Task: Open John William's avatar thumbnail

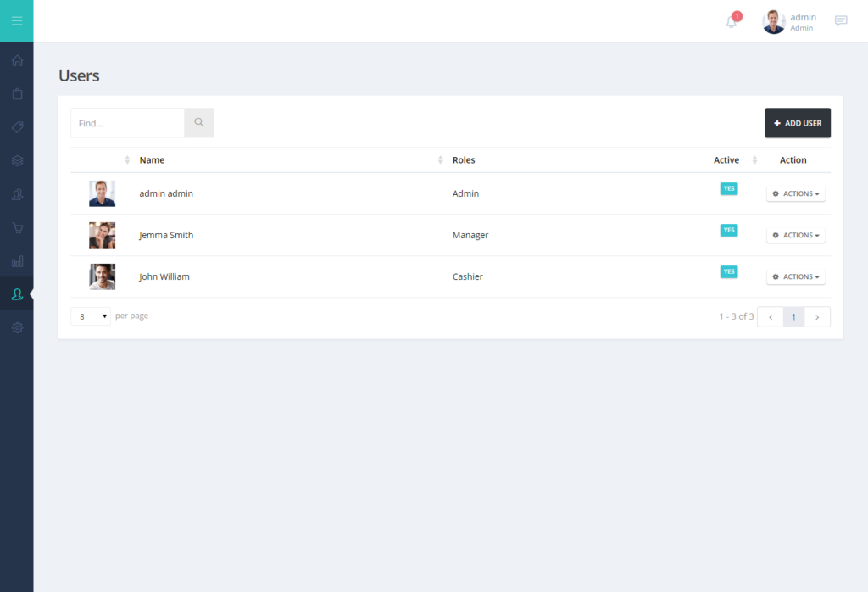Action: pos(103,276)
